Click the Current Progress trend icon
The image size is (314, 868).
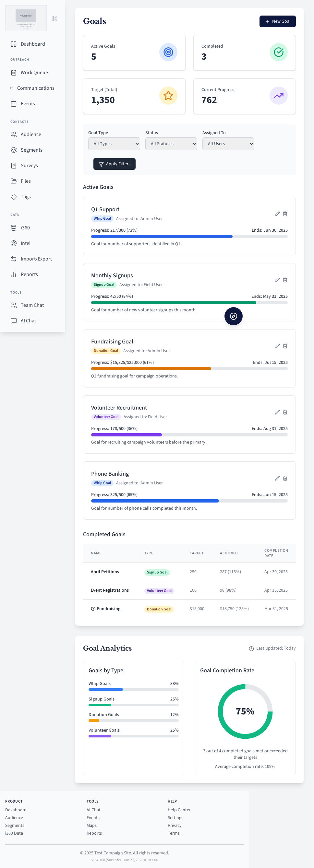point(278,96)
